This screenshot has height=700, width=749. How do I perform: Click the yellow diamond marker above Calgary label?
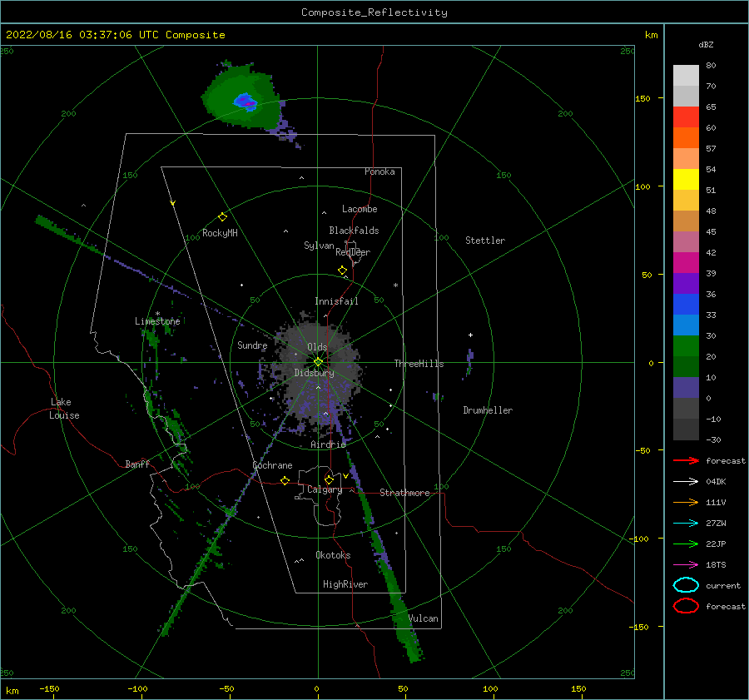[x=329, y=479]
